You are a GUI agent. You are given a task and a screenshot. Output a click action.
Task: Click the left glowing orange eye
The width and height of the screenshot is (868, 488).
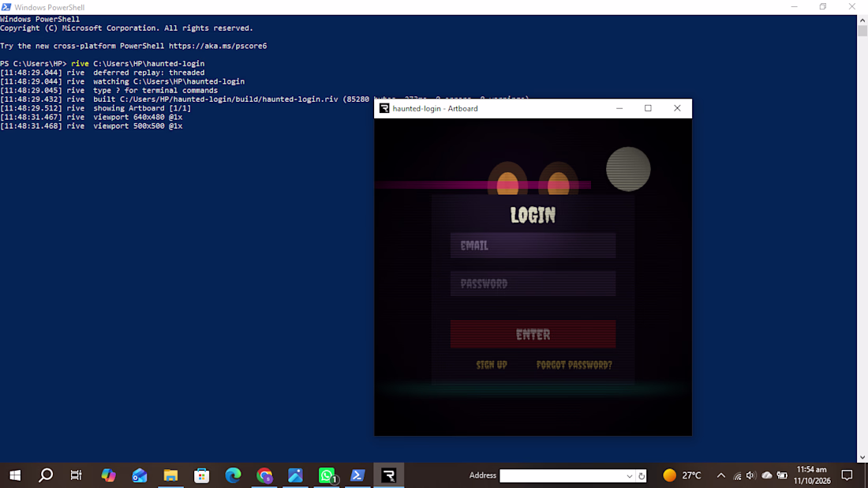click(x=507, y=182)
